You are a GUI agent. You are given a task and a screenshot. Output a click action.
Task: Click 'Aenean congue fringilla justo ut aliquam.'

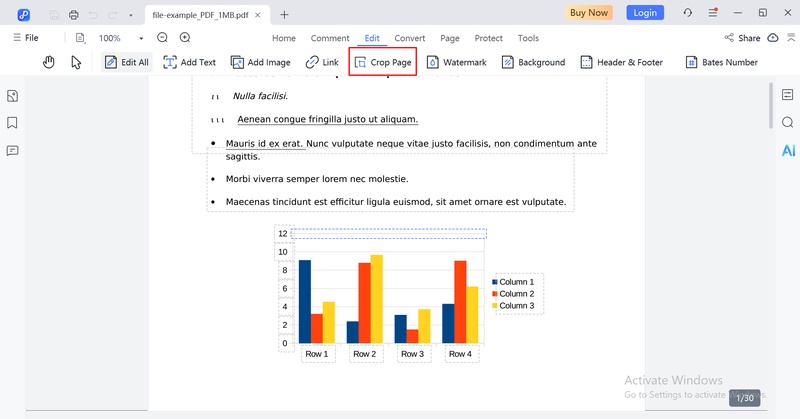328,119
